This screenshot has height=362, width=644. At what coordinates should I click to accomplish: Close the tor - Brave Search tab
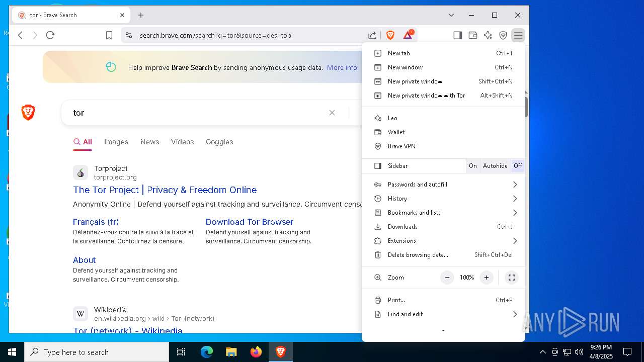122,15
